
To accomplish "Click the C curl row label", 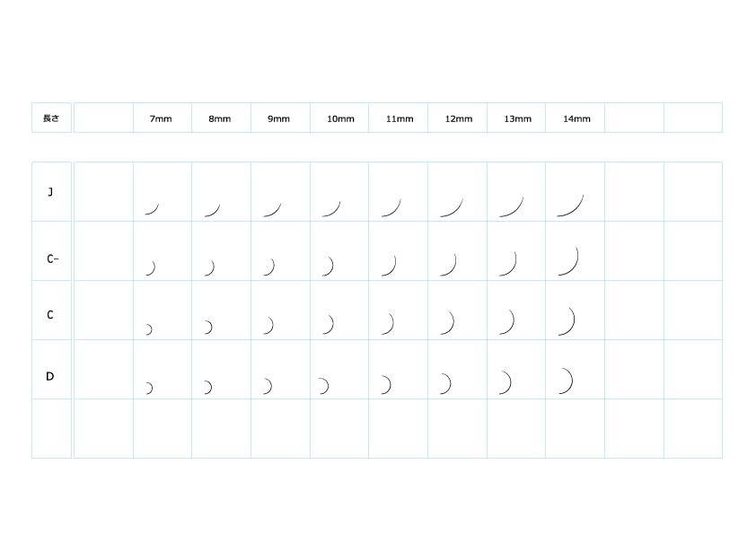I will (x=51, y=314).
